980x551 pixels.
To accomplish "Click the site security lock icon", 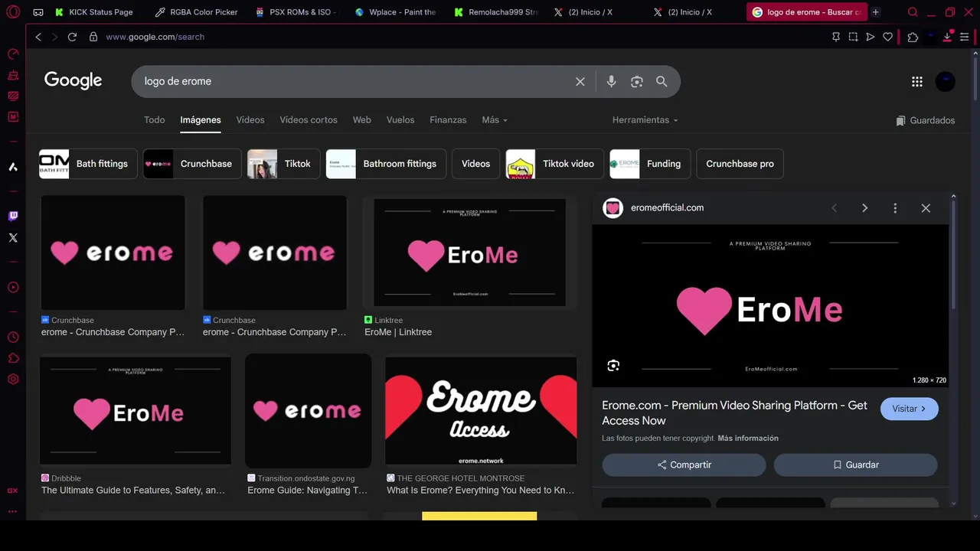I will pos(93,37).
